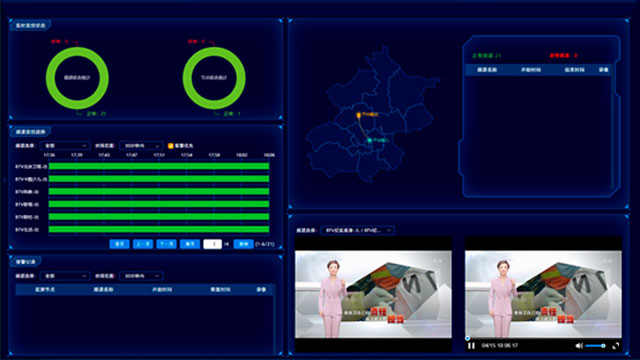Click the page number input field
The height and width of the screenshot is (360, 640).
point(212,244)
